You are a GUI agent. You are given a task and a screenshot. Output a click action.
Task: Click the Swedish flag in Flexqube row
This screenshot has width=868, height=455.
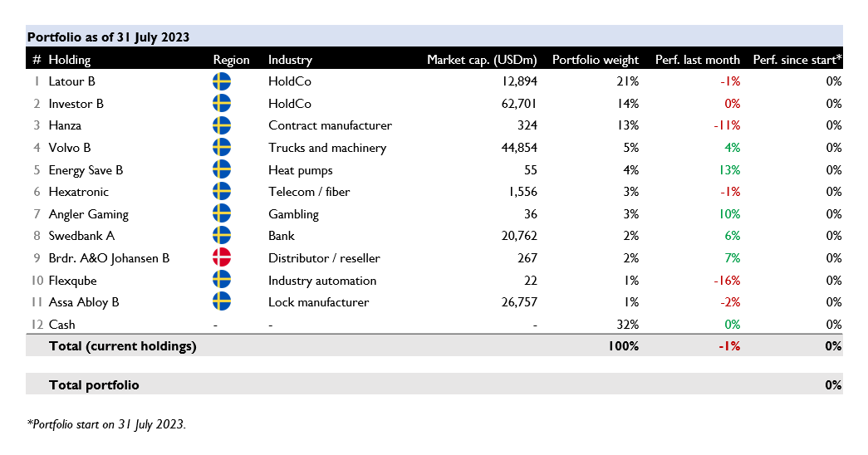tap(222, 280)
